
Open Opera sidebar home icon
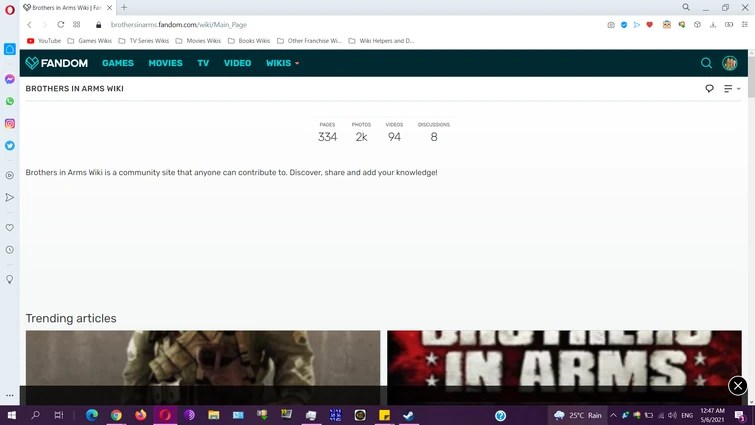10,49
